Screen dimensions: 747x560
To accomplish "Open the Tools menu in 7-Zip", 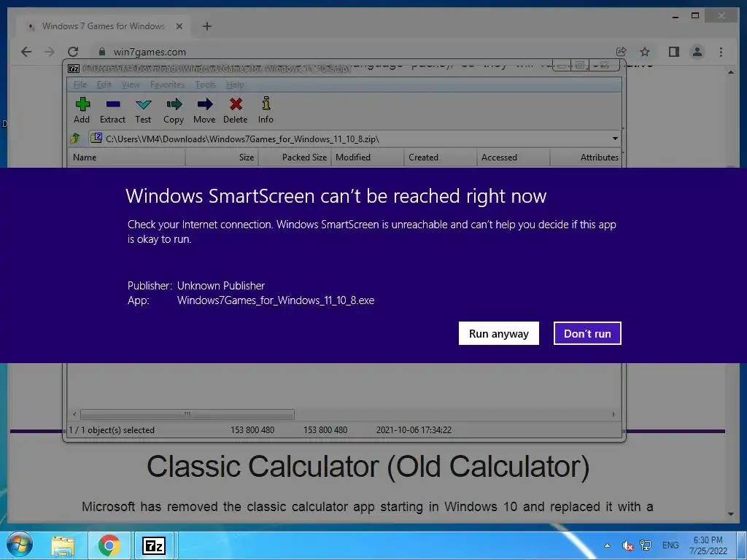I will tap(205, 85).
